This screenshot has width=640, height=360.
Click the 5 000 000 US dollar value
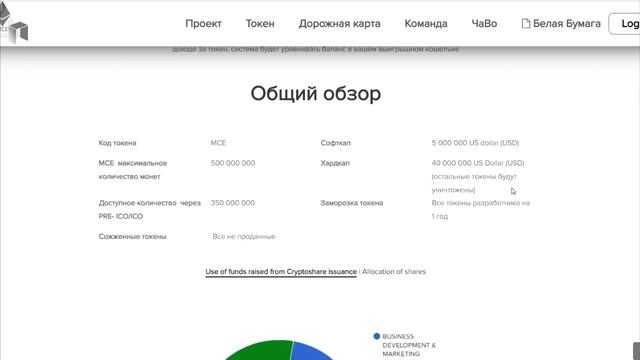coord(475,143)
